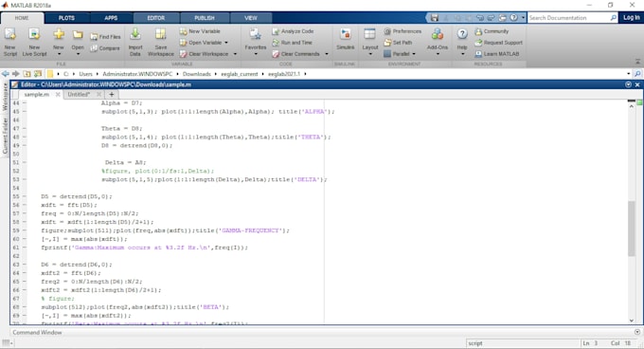Click the Log In button
This screenshot has width=644, height=349.
click(x=632, y=18)
